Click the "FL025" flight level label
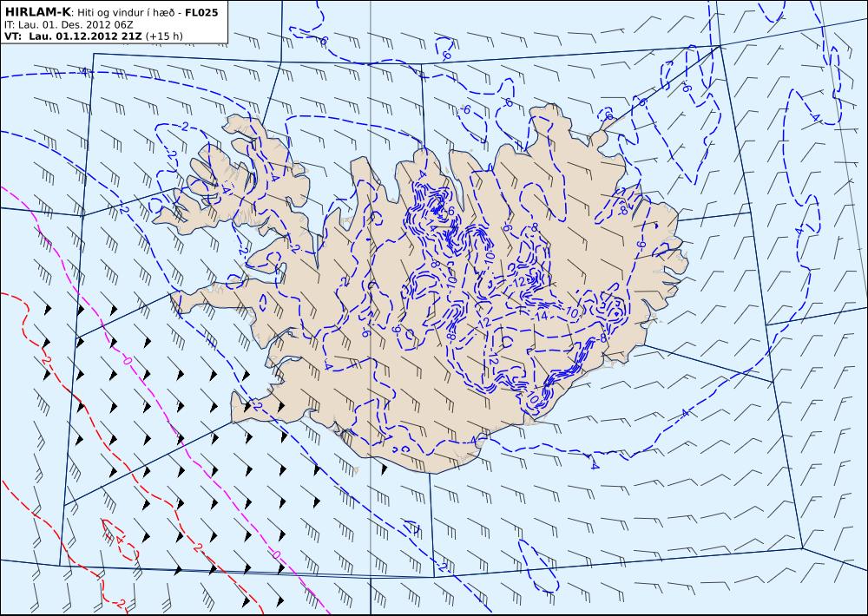Screen dimensions: 868x616 tap(201, 13)
